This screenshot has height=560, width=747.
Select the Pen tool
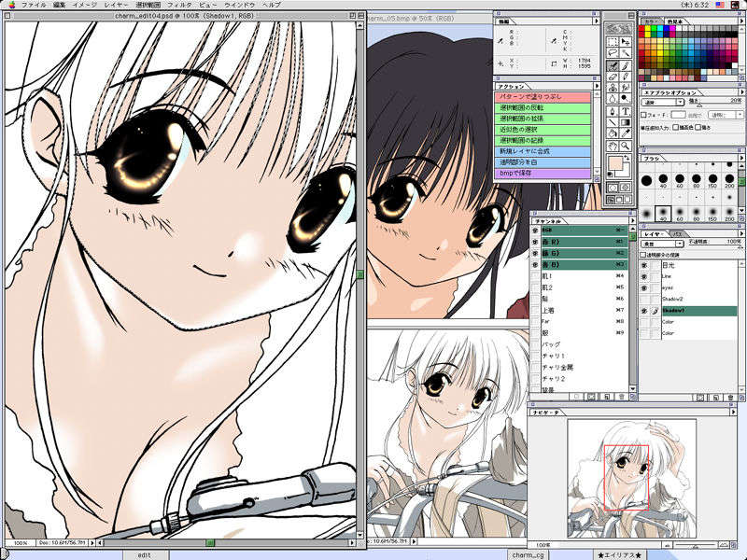pyautogui.click(x=613, y=111)
